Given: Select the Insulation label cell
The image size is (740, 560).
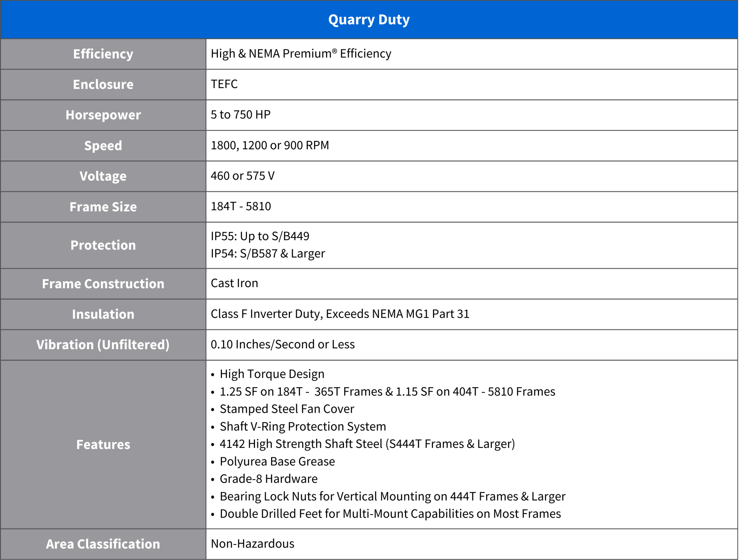Looking at the screenshot, I should [103, 314].
